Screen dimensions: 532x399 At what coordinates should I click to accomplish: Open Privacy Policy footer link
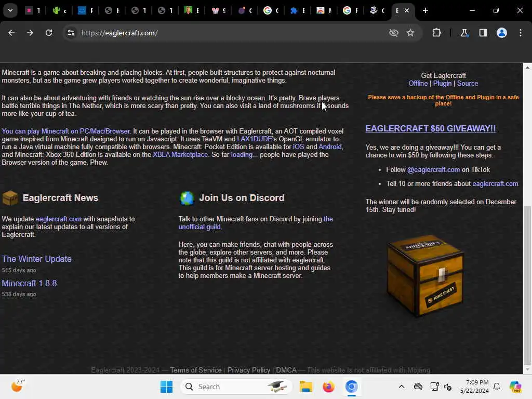(x=249, y=370)
